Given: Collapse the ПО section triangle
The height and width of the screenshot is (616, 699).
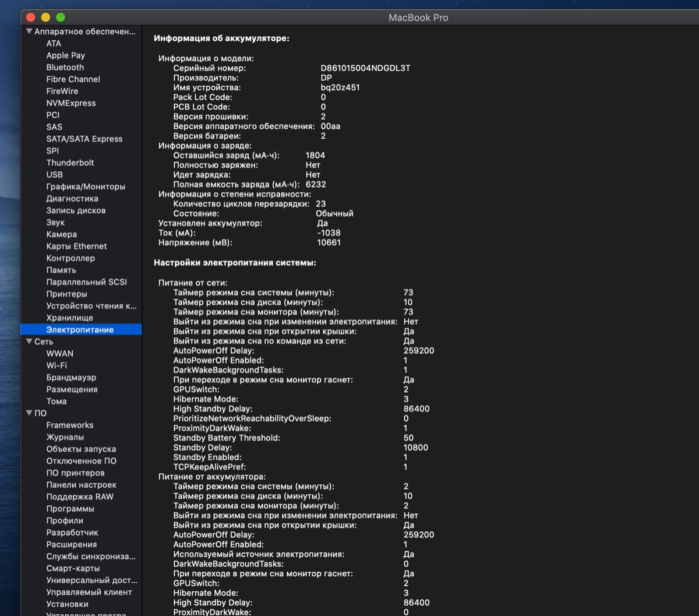Looking at the screenshot, I should (29, 413).
